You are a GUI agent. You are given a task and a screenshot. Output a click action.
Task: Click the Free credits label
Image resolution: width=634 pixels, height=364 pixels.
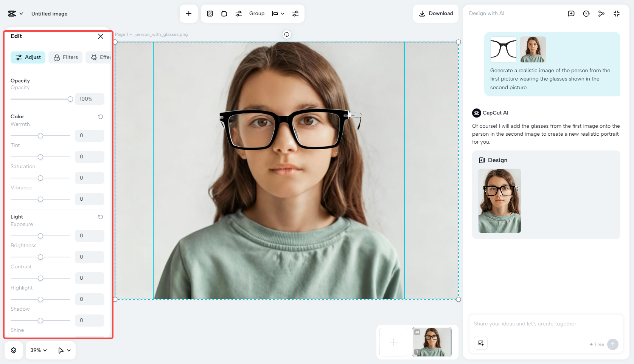[x=597, y=344]
